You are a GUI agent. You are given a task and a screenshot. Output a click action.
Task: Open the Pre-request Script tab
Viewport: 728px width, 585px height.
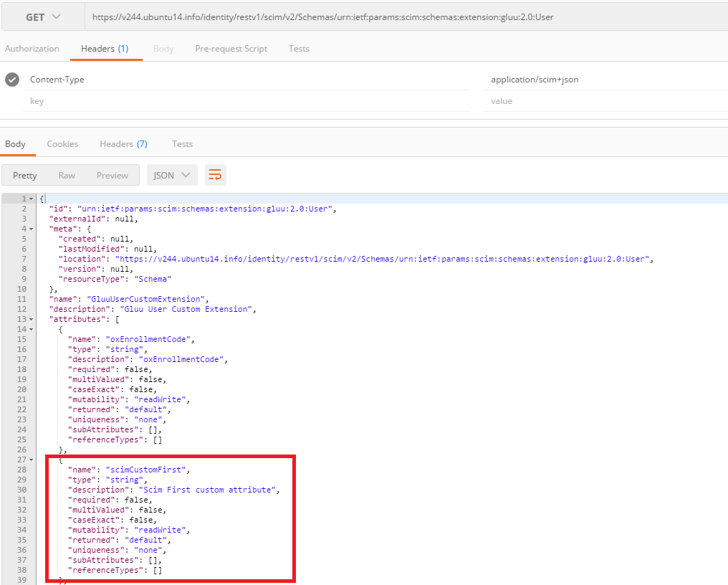[x=231, y=49]
